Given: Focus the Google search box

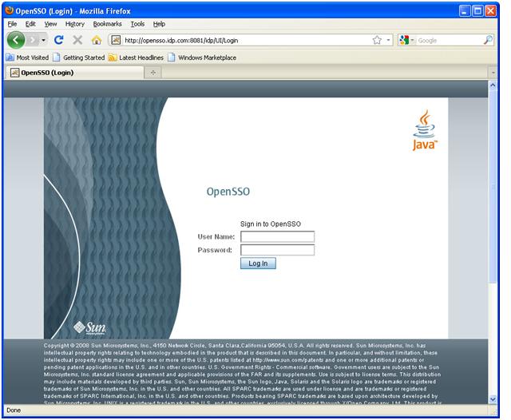Looking at the screenshot, I should pos(449,41).
